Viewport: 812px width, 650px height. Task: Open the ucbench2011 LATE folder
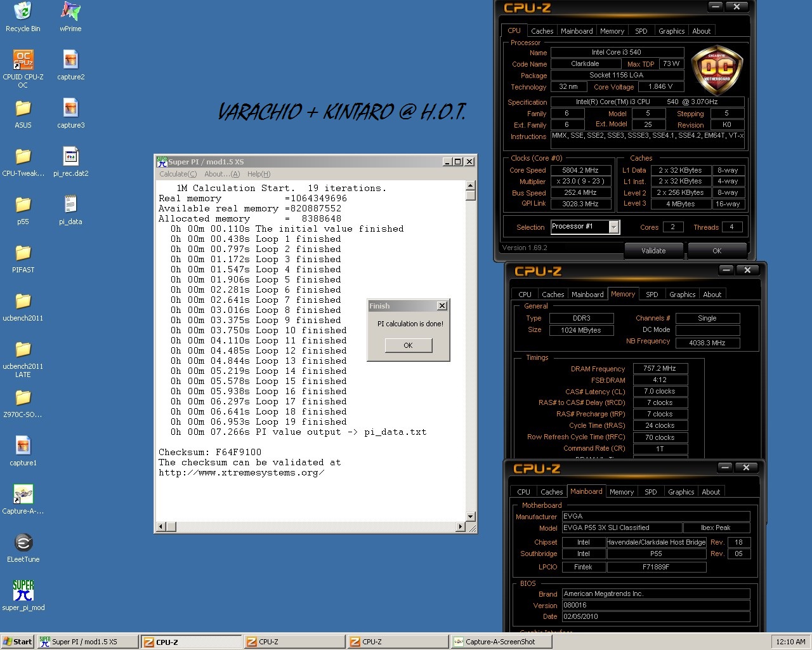point(23,359)
